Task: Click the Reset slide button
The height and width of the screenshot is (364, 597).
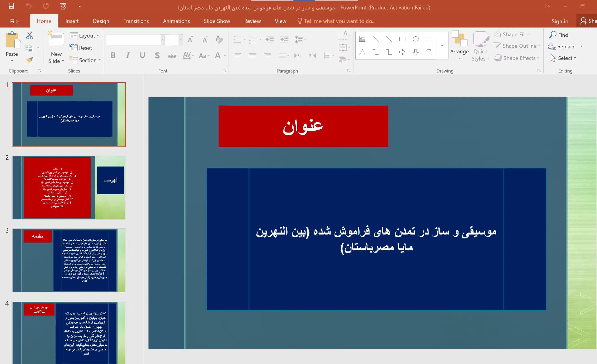Action: click(81, 48)
